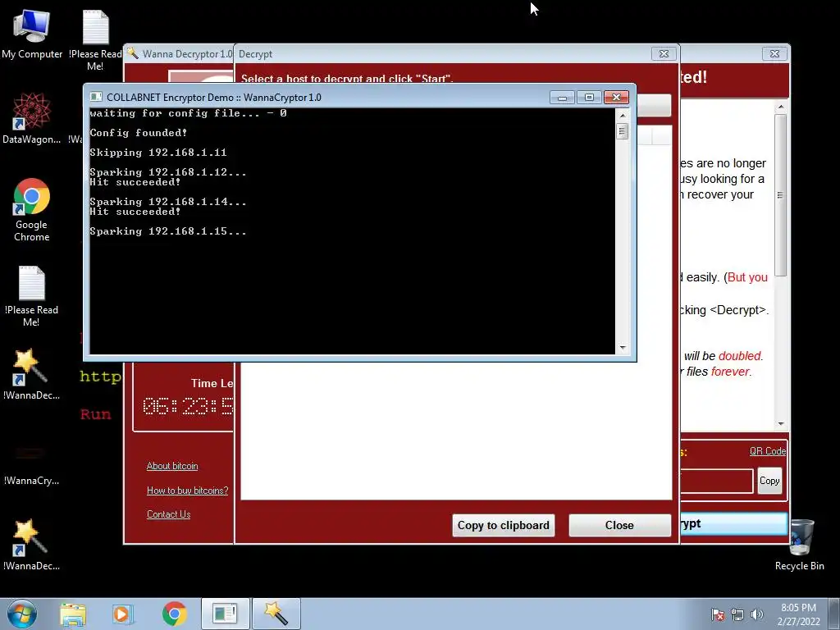Open Chrome from the taskbar
Viewport: 840px width, 630px height.
pyautogui.click(x=174, y=614)
